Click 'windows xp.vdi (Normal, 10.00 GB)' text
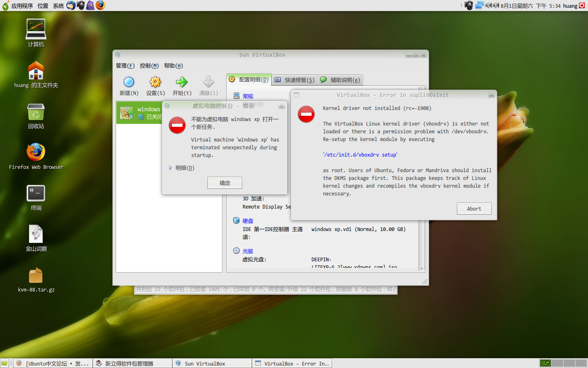This screenshot has height=368, width=588. [359, 229]
